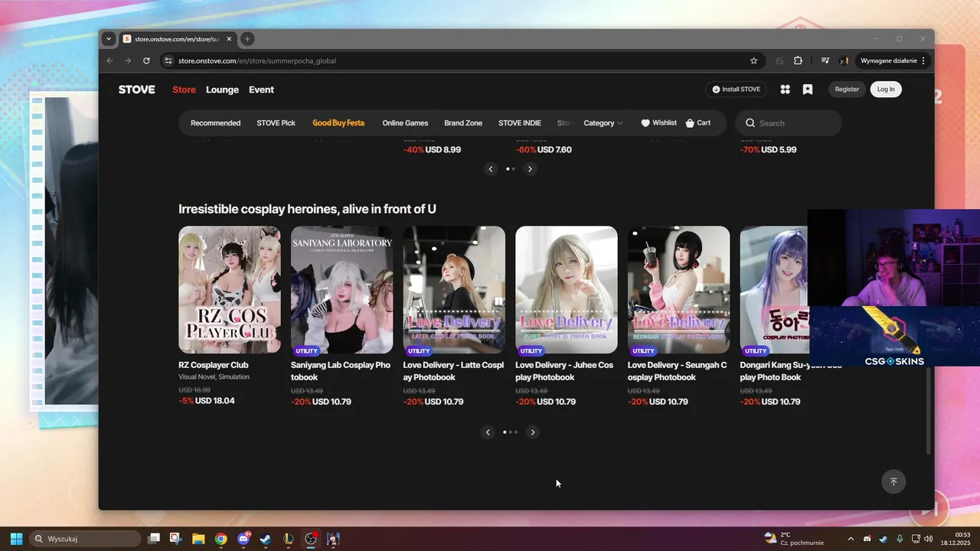
Task: Close the store.onstove.com browser tab
Action: pyautogui.click(x=229, y=39)
